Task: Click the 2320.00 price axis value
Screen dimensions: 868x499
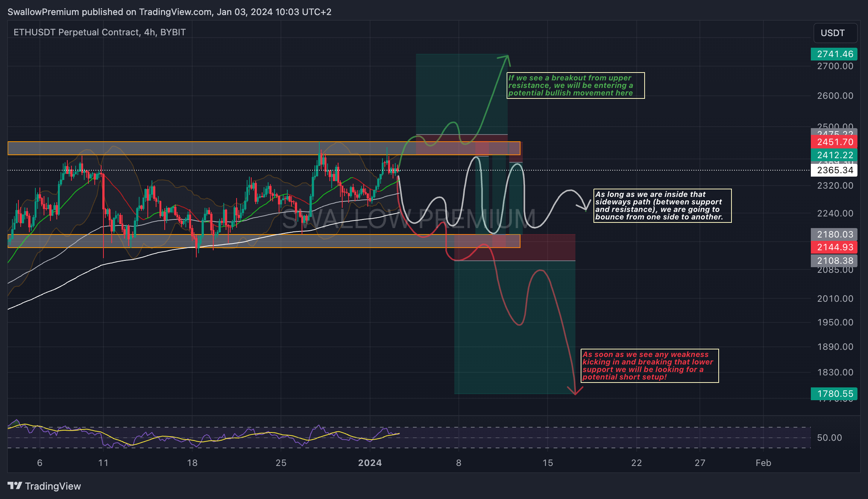Action: pos(835,186)
